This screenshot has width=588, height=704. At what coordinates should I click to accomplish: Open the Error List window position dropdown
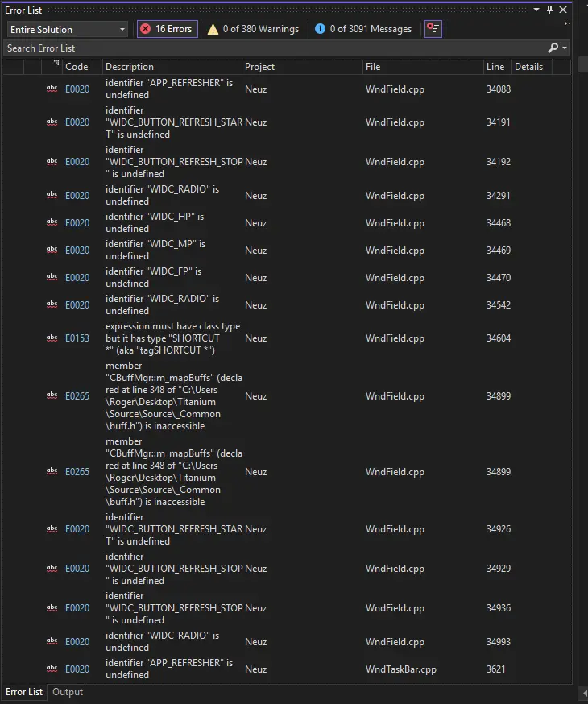(536, 10)
